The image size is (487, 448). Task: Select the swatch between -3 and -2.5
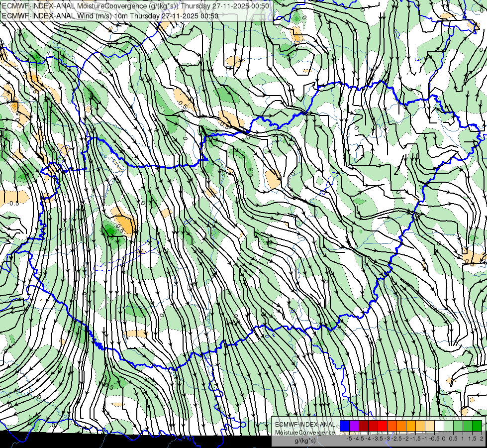click(x=392, y=426)
